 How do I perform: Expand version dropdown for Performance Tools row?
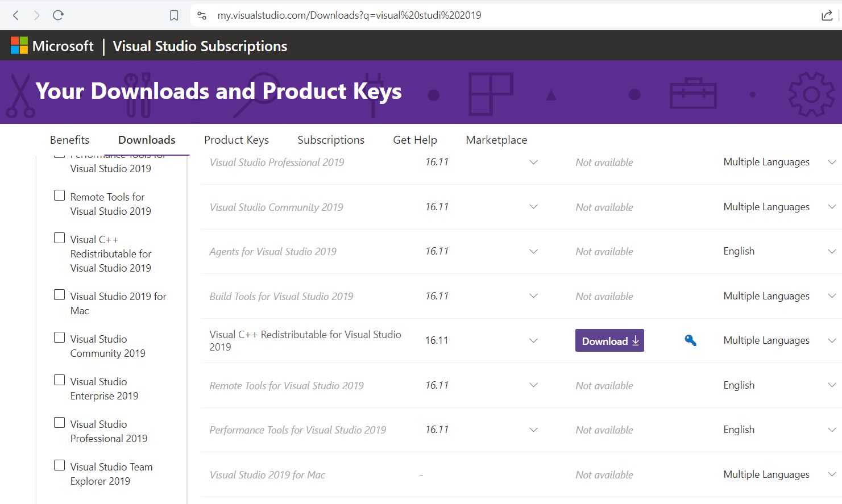[533, 430]
